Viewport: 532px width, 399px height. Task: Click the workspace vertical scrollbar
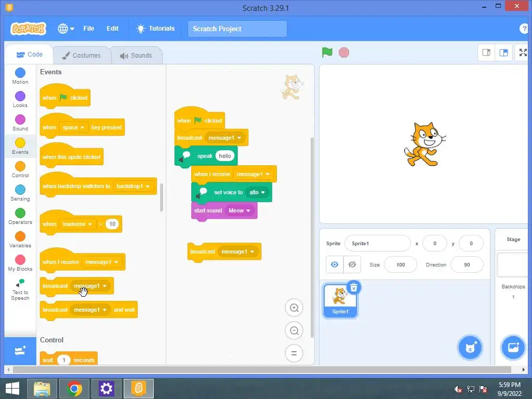pos(312,237)
